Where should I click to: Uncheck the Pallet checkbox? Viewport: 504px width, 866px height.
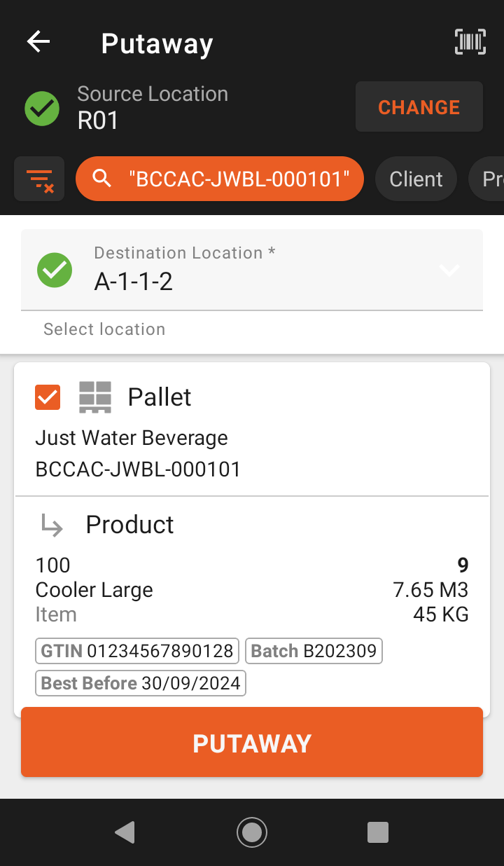coord(48,397)
